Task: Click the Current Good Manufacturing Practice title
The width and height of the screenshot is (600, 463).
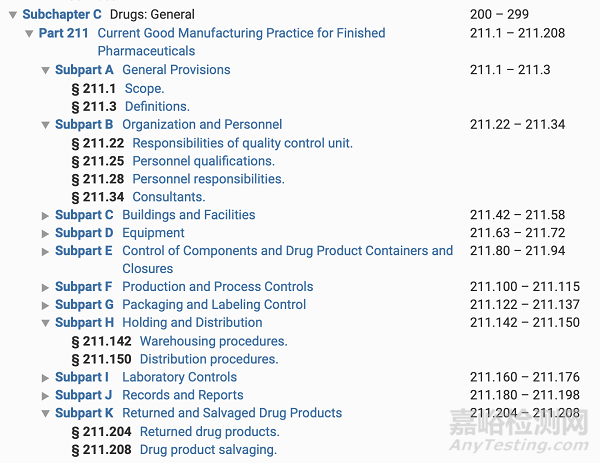Action: [x=240, y=34]
